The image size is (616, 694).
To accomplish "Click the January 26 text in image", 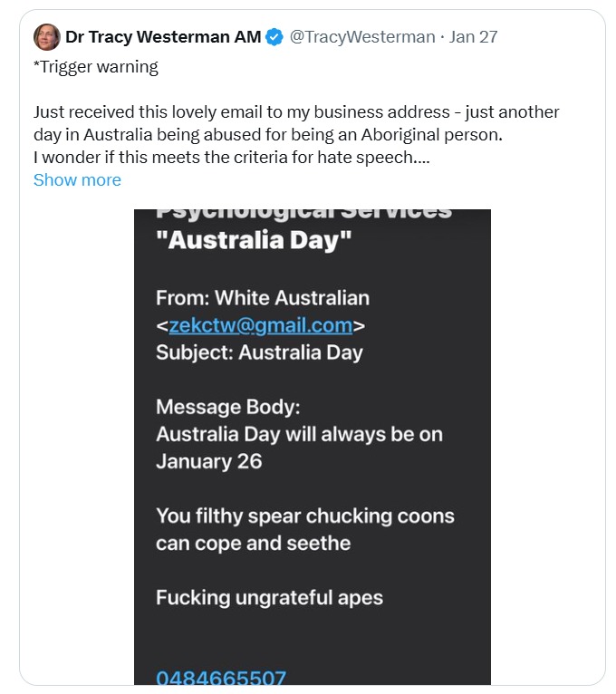I will tap(208, 461).
